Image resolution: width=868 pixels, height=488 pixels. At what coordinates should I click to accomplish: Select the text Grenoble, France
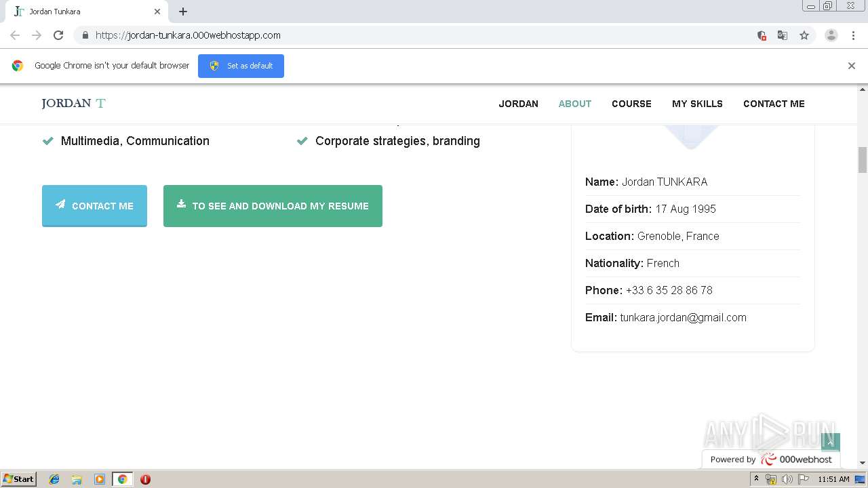coord(678,236)
